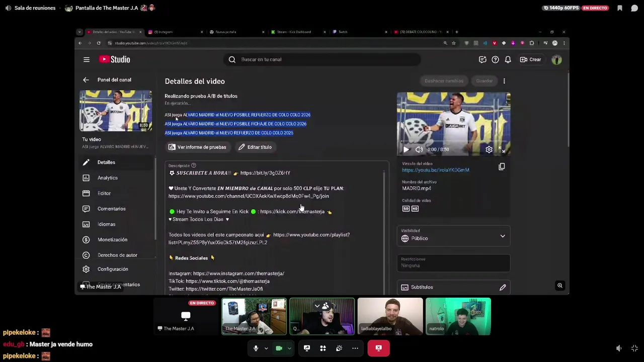Screen dimensions: 644x362
Task: Mute the video preview volume icon
Action: (x=419, y=149)
